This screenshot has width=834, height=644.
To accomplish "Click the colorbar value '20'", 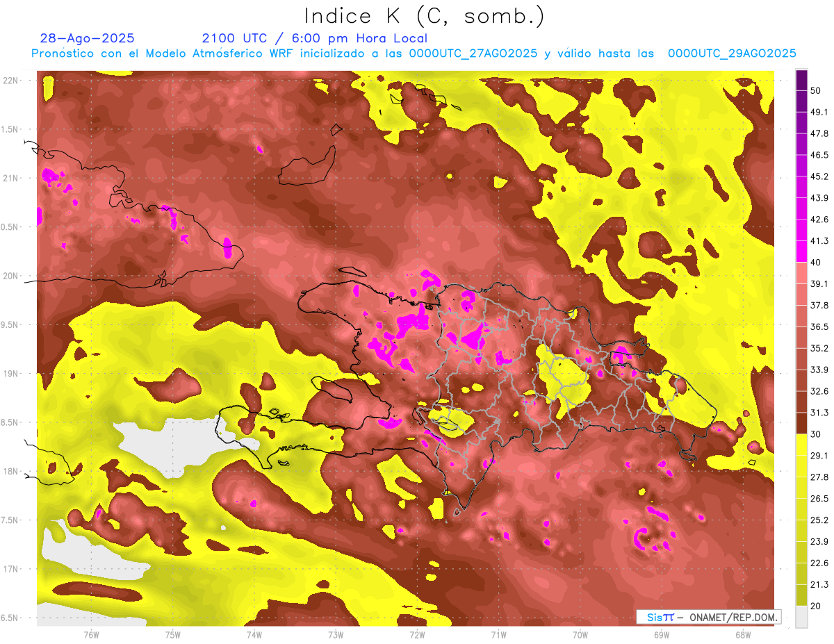I will click(x=817, y=606).
